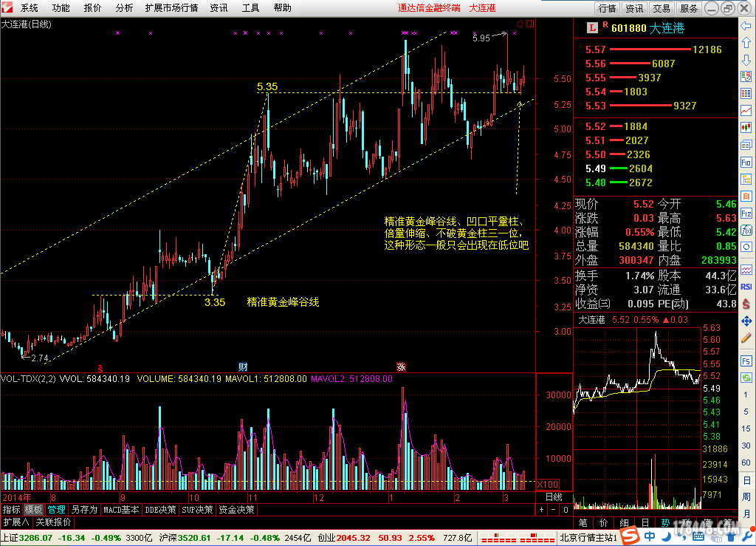Switch to the 资金决策 template

[236, 509]
